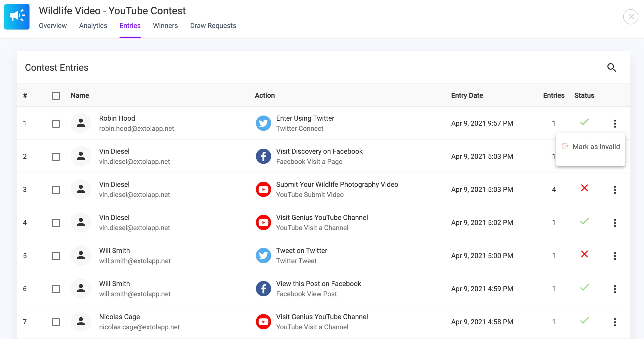Viewport: 644px width, 339px height.
Task: Tick the checkbox for row 4
Action: 56,223
